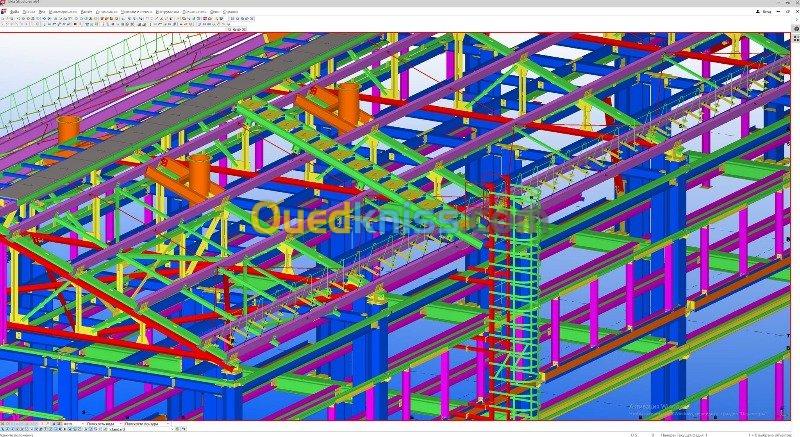Open the Вид (View) menu
This screenshot has width=800, height=437.
click(x=42, y=12)
